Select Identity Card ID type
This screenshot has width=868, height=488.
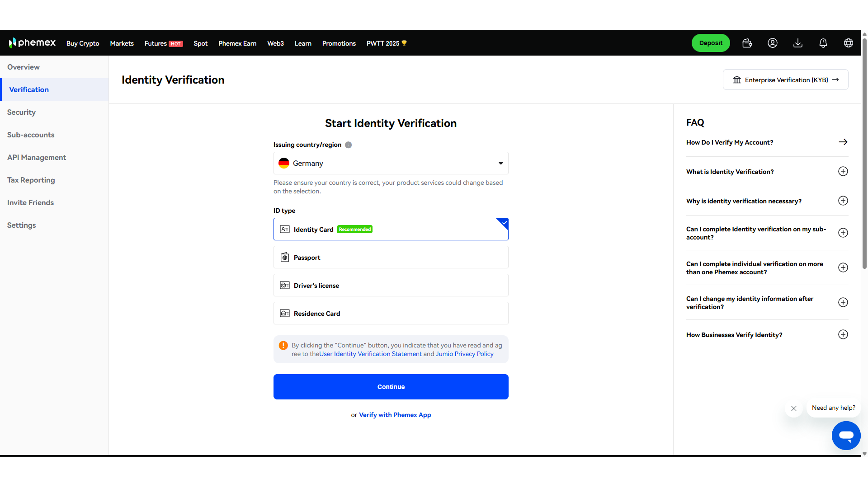[x=391, y=229]
